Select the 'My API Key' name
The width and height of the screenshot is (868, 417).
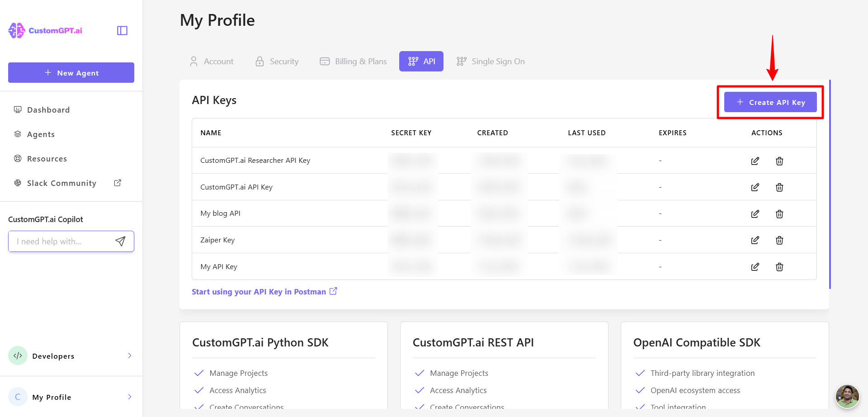[219, 267]
